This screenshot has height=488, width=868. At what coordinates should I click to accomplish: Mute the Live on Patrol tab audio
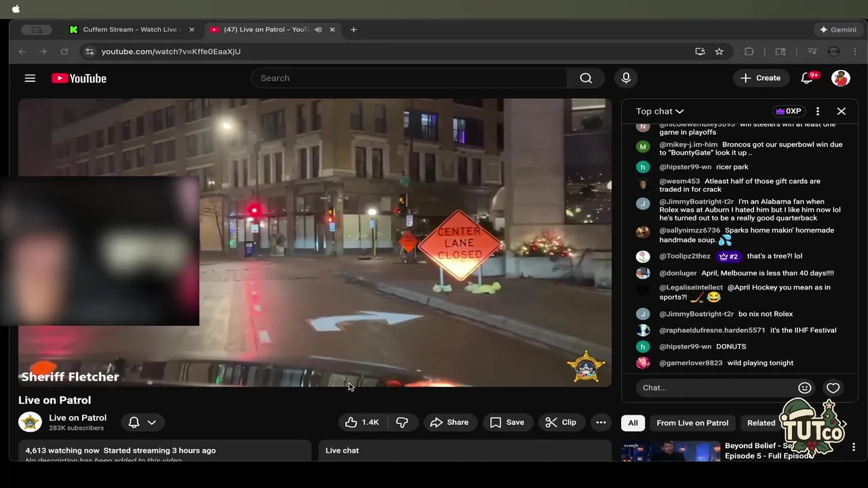pyautogui.click(x=318, y=30)
